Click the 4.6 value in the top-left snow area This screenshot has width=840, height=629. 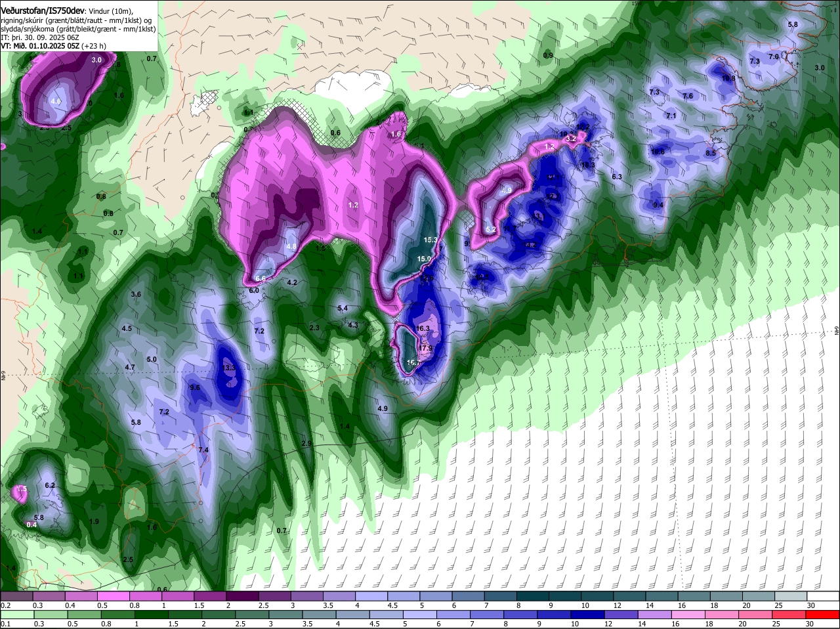point(56,102)
